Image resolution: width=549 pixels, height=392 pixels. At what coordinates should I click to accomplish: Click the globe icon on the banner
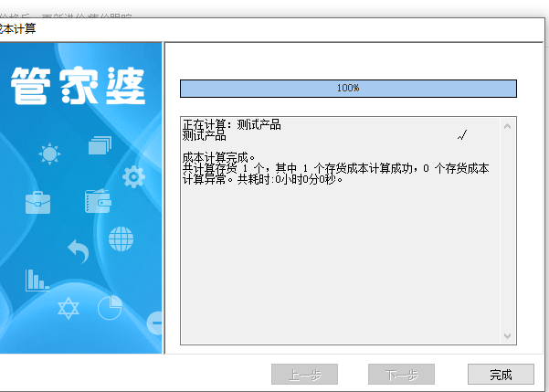point(121,238)
